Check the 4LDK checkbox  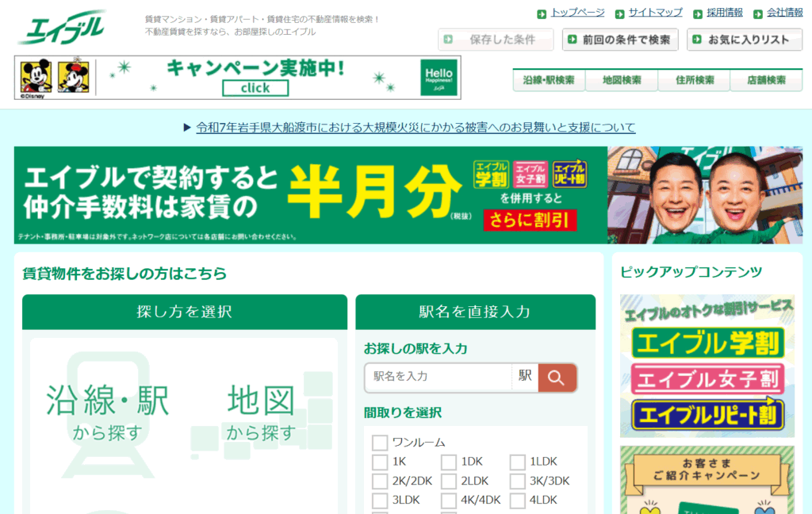coord(517,500)
